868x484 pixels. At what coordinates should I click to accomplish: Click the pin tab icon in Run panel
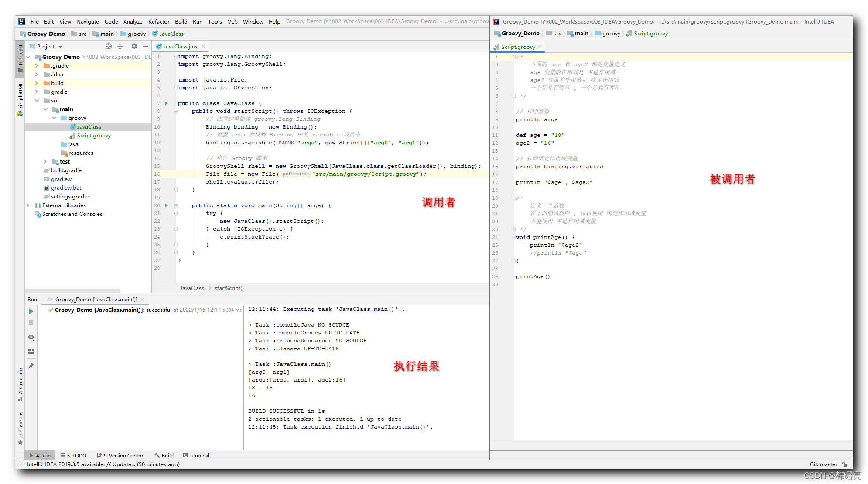(x=31, y=366)
